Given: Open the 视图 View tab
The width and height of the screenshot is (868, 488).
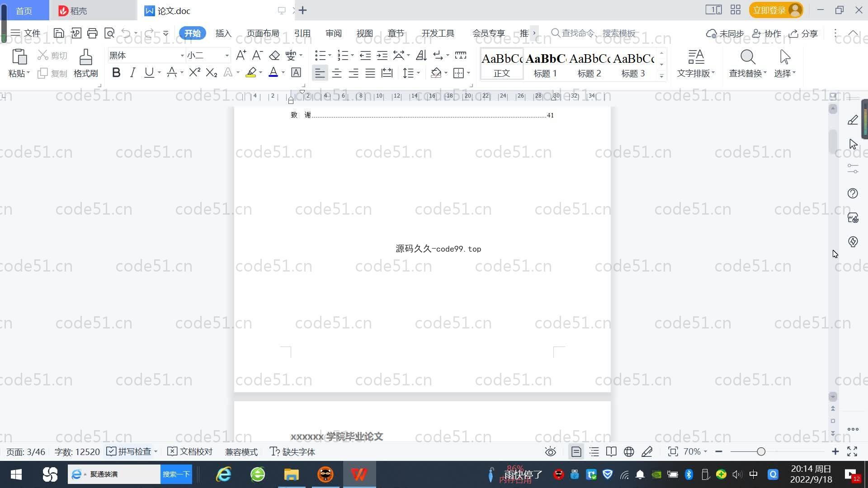Looking at the screenshot, I should coord(364,33).
